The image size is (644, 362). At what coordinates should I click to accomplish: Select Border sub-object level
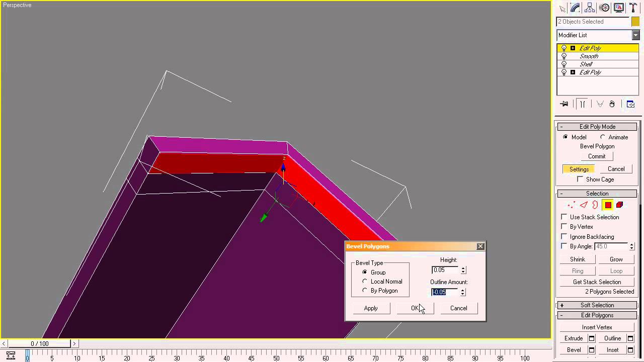click(596, 205)
